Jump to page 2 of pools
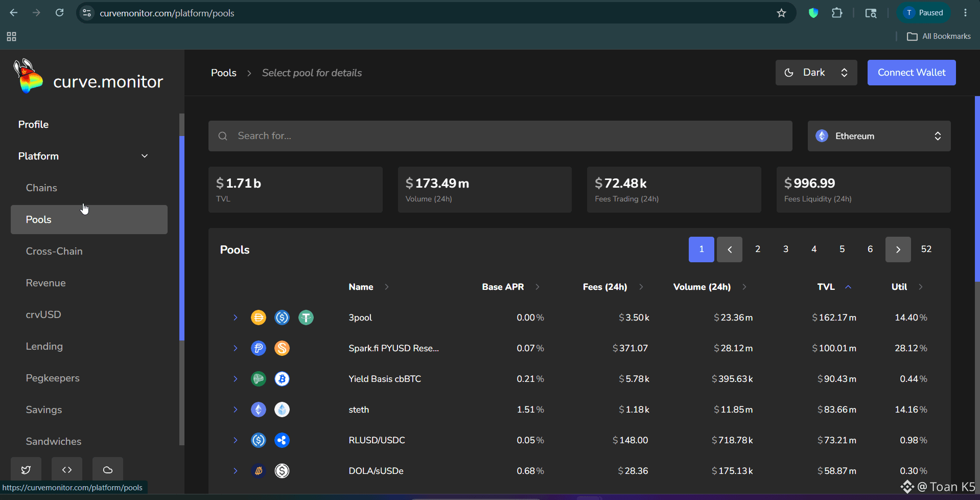Viewport: 980px width, 500px height. [758, 249]
